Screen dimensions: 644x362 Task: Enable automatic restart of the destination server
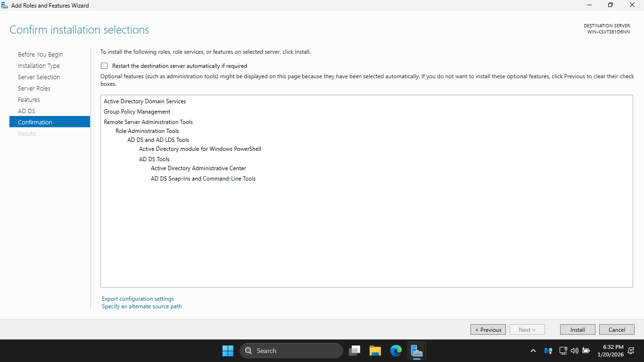coord(104,66)
